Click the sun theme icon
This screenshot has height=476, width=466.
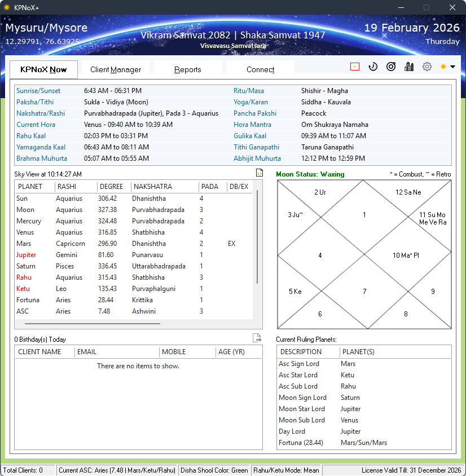pos(443,67)
